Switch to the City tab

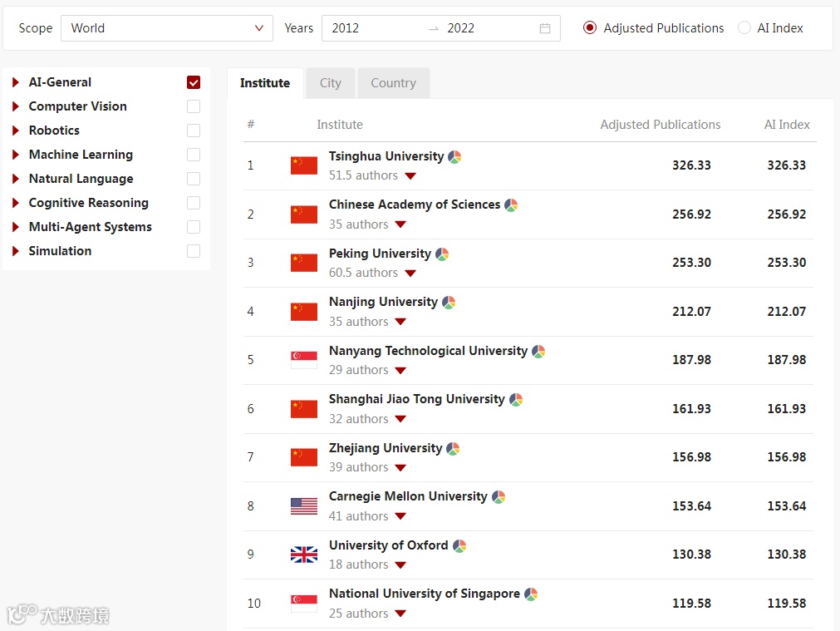coord(330,83)
